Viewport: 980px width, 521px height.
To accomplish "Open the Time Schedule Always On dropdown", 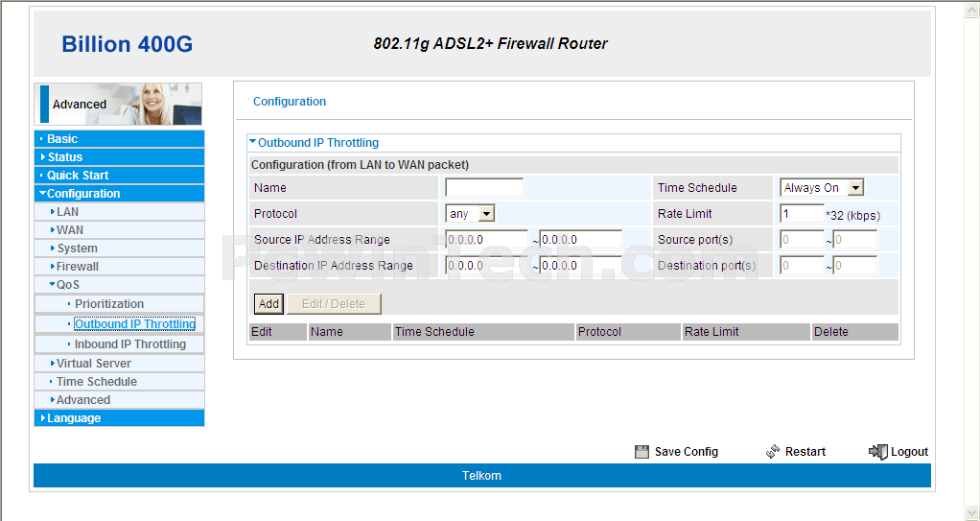I will click(822, 188).
